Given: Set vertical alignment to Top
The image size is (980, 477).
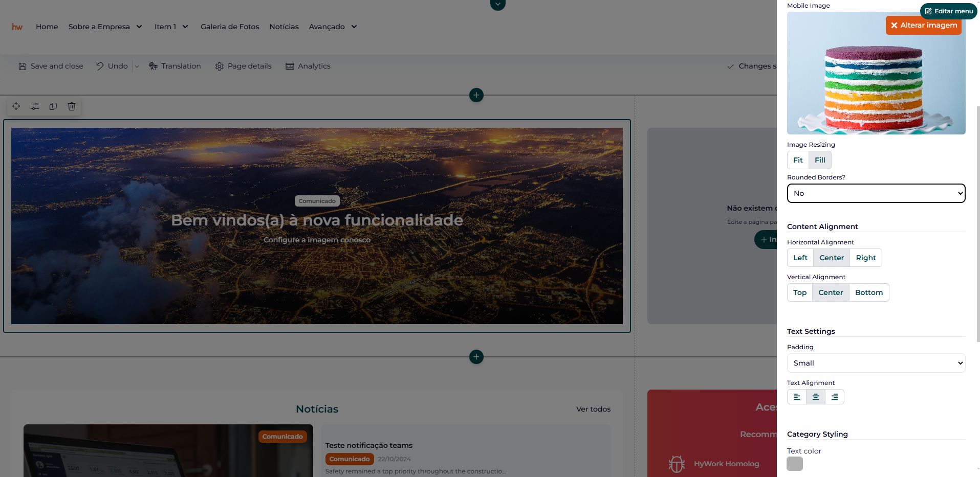Looking at the screenshot, I should (x=799, y=292).
